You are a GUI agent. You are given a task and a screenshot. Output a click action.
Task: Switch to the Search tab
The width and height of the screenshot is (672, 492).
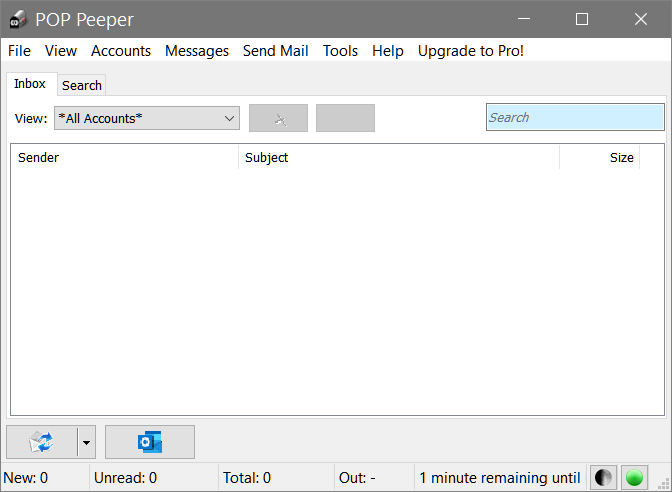(x=82, y=85)
